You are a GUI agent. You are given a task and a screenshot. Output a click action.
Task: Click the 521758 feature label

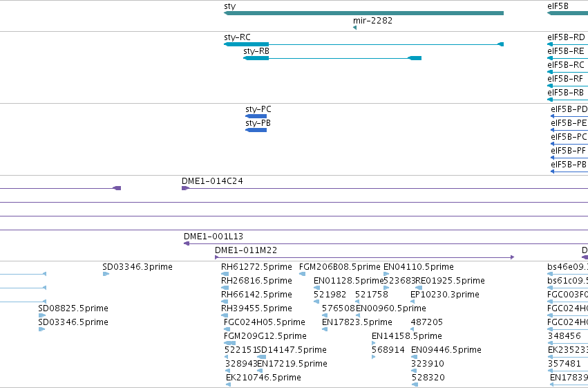click(371, 295)
